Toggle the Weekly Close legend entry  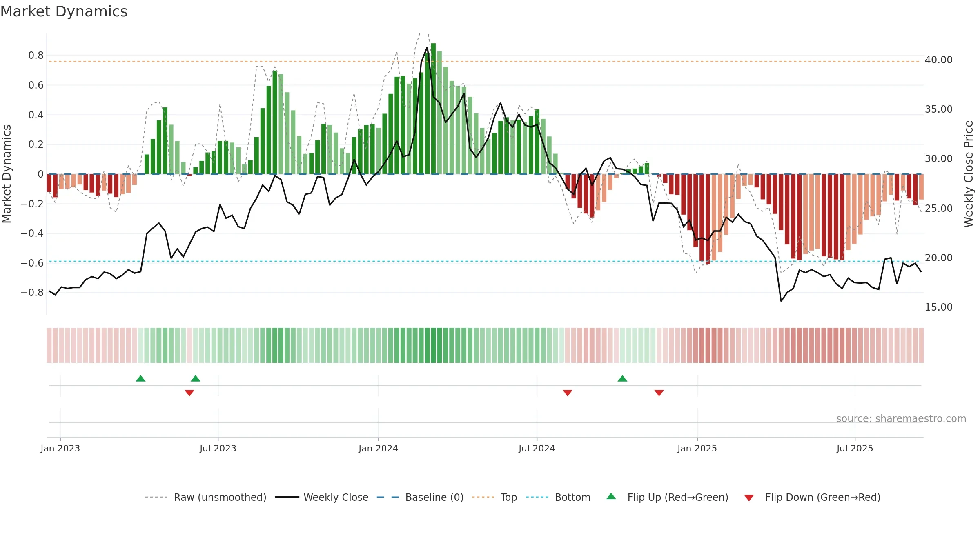[321, 497]
